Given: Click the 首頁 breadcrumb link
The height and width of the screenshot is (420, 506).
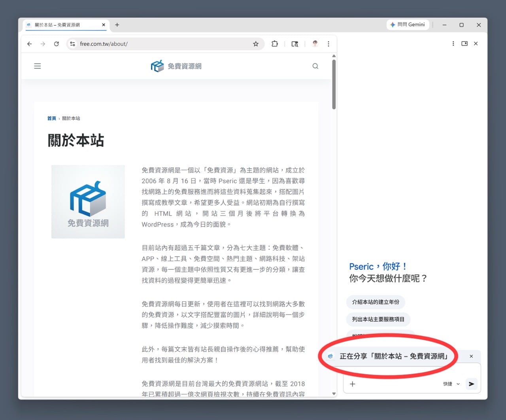Looking at the screenshot, I should point(52,118).
